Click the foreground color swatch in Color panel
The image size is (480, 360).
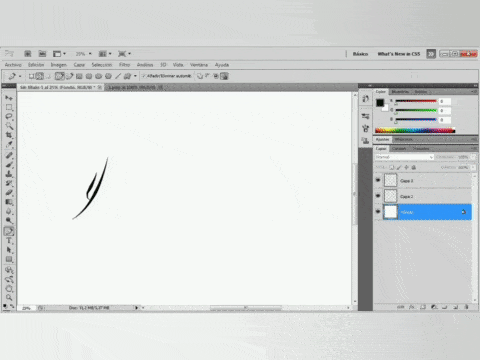click(x=380, y=103)
